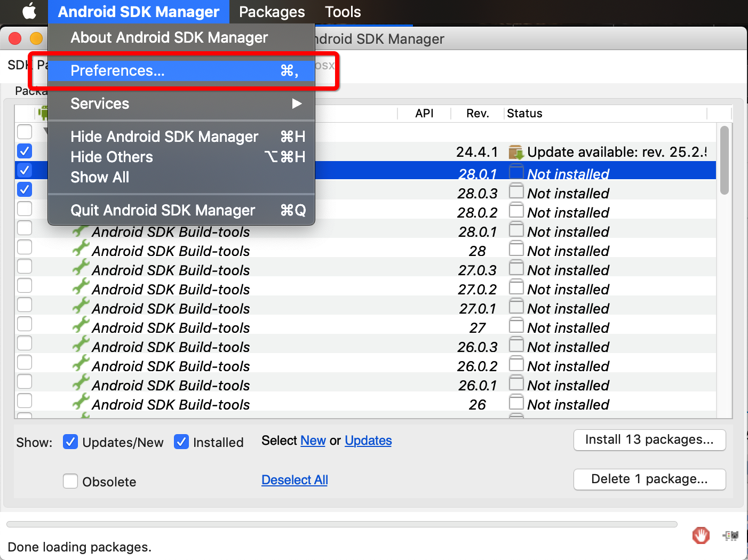Click the not-installed status icon for rev 27.0.3
The image size is (748, 560).
pyautogui.click(x=516, y=268)
